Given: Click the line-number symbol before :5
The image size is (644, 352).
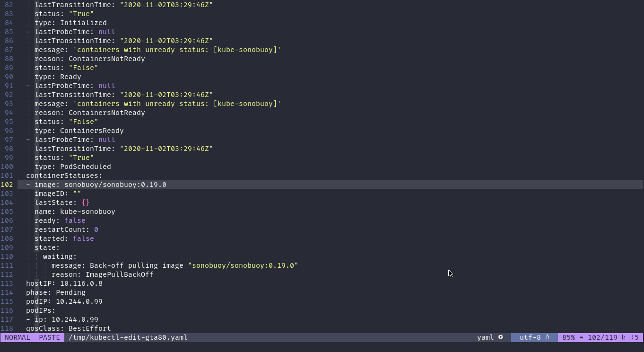Looking at the screenshot, I should tap(624, 337).
